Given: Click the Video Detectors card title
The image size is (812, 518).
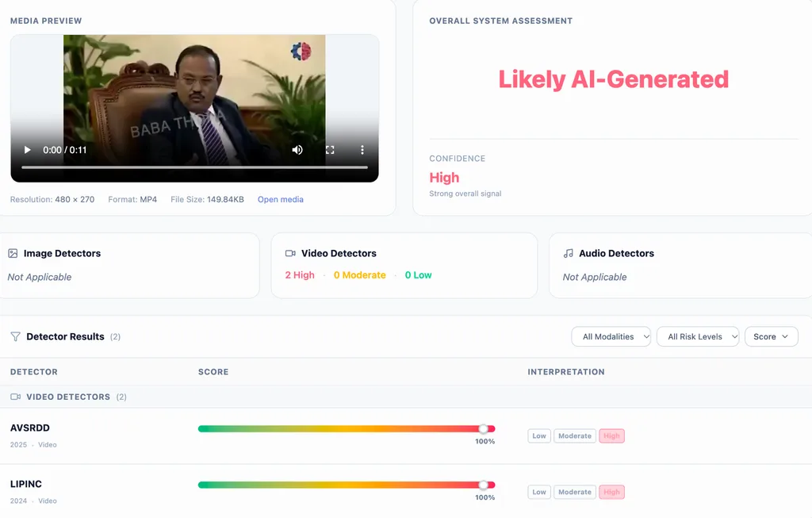Looking at the screenshot, I should click(339, 253).
